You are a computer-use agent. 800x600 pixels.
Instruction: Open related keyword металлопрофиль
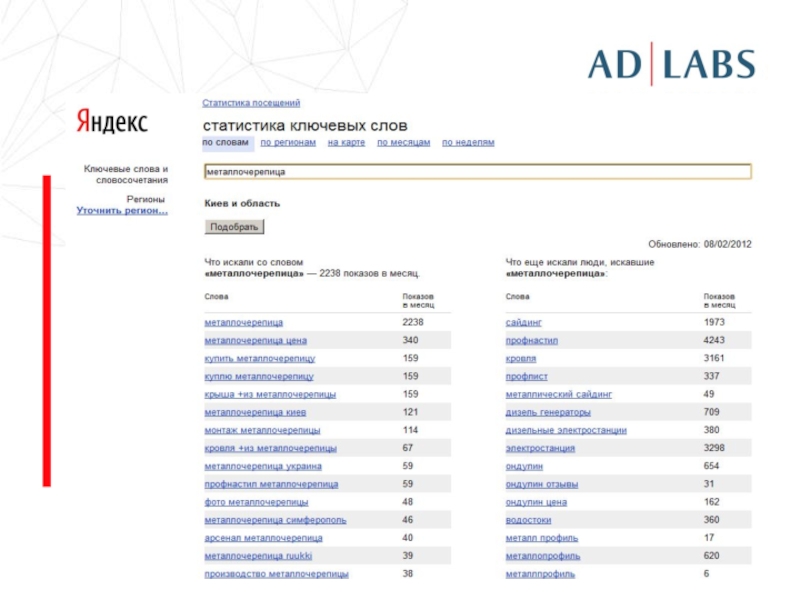click(x=542, y=556)
